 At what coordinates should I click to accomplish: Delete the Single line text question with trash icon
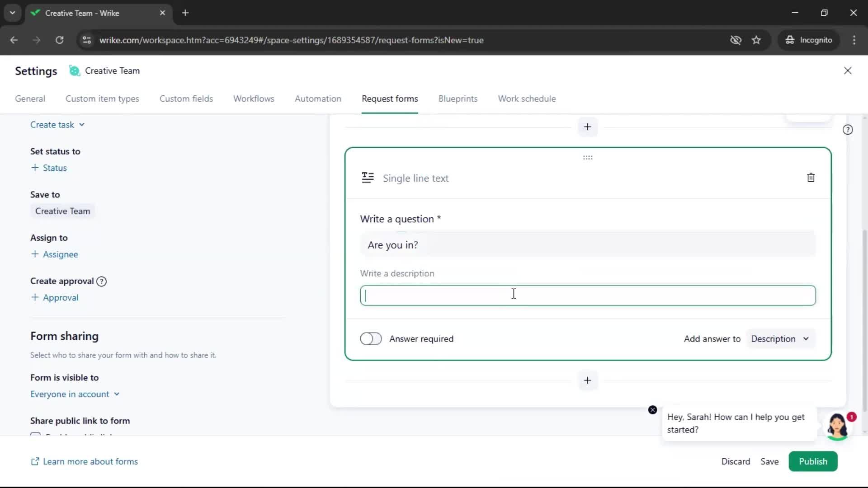[811, 178]
